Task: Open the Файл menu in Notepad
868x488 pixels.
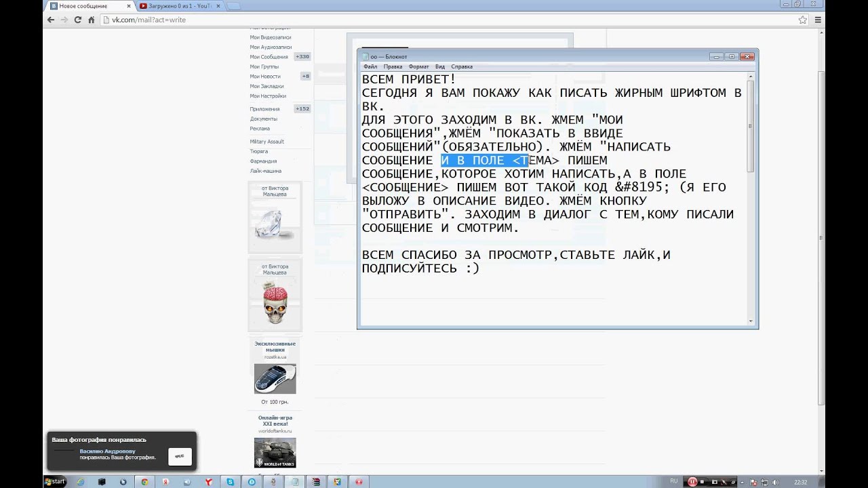Action: click(370, 66)
